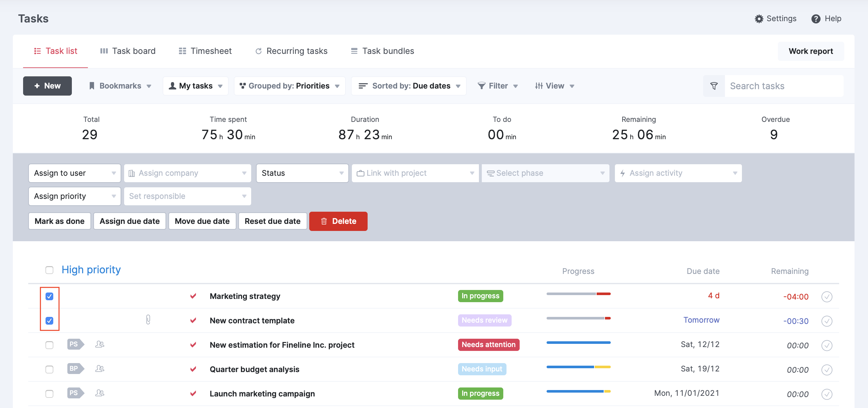The height and width of the screenshot is (408, 868).
Task: Complete New contract template via circle check icon
Action: pos(827,321)
